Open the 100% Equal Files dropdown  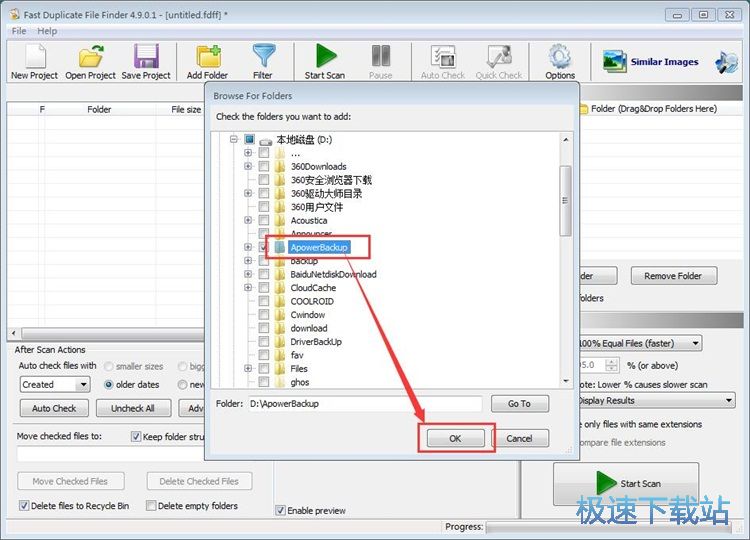click(x=695, y=343)
